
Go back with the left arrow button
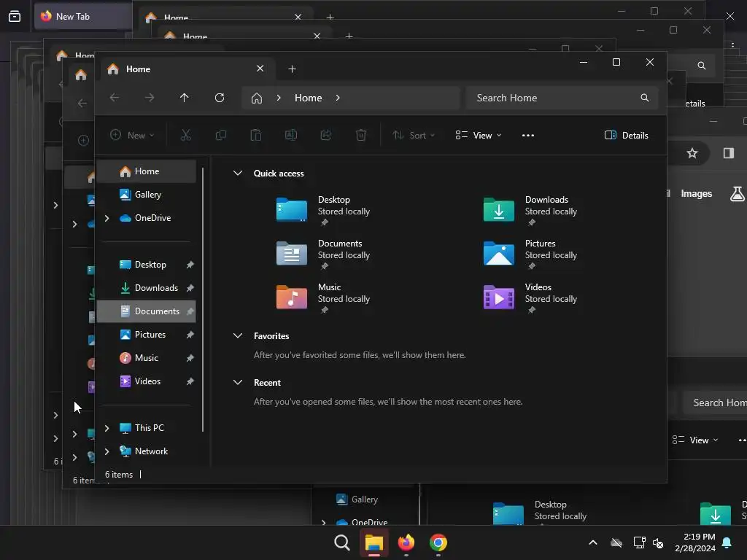(115, 98)
